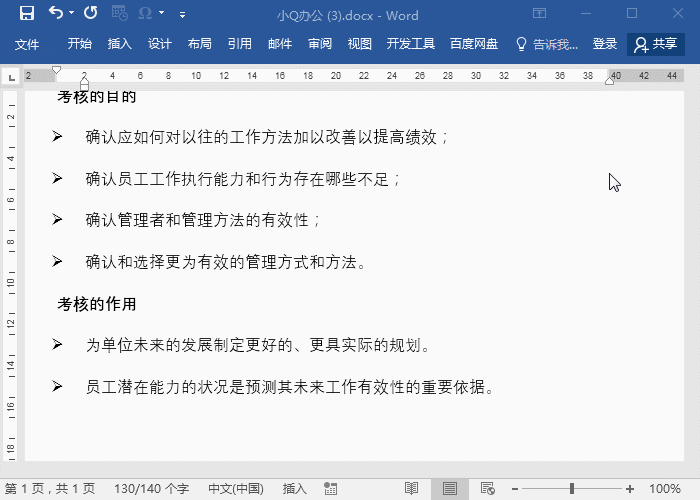Screen dimensions: 700x500
Task: Switch to Web Layout view icon
Action: 488,489
